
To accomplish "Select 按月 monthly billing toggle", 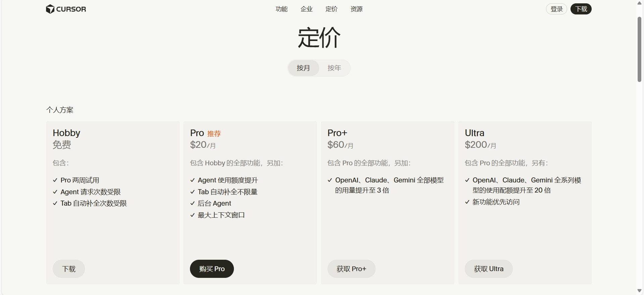I will tap(303, 68).
